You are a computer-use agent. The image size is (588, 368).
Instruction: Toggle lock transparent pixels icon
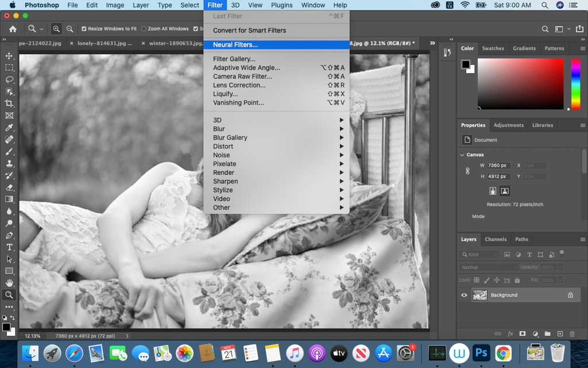point(477,280)
